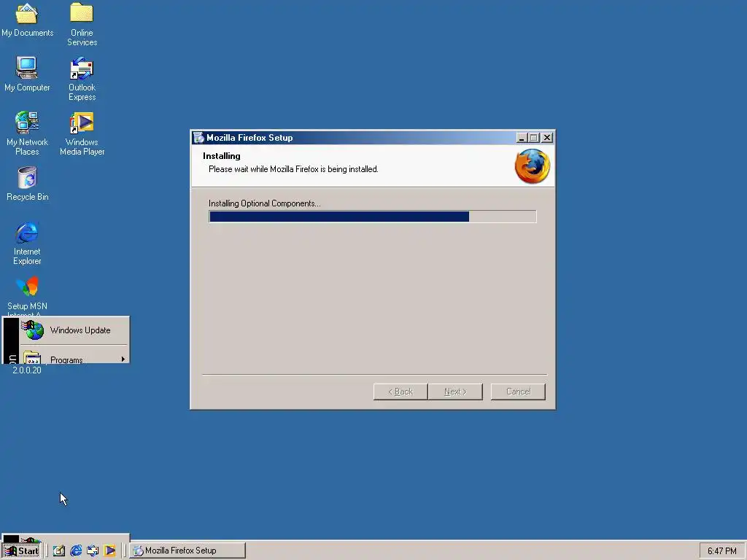
Task: Open the Programs entry in Start menu
Action: coord(74,356)
